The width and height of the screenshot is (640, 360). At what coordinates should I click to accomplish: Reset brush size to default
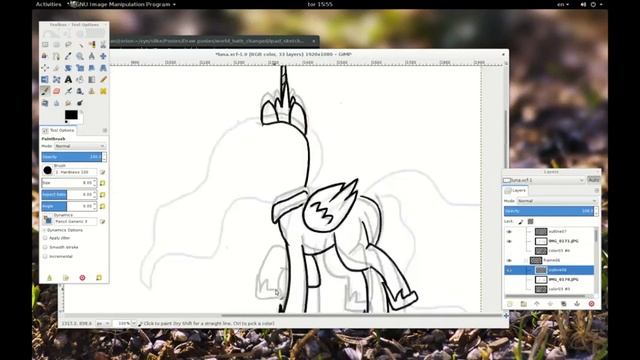(102, 183)
